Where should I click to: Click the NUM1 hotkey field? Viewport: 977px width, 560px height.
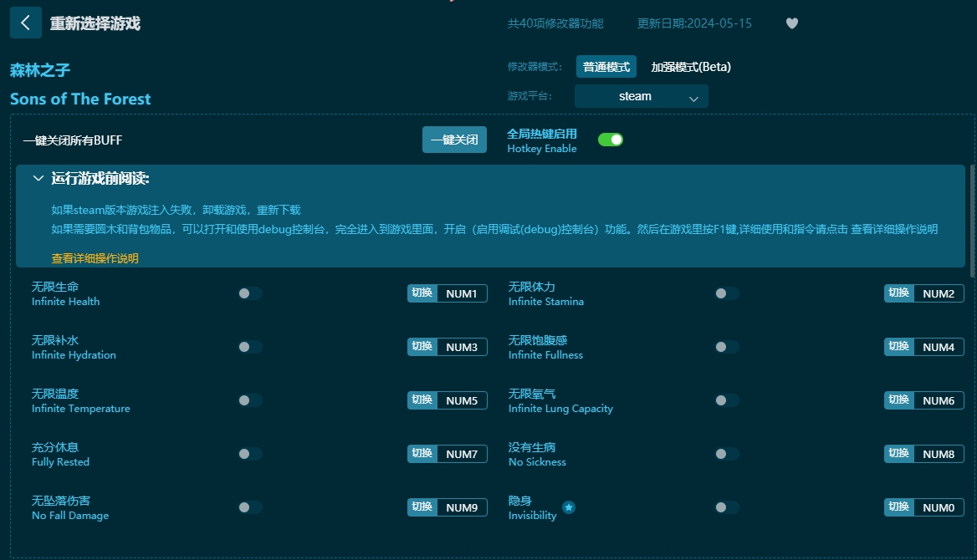[x=462, y=293]
